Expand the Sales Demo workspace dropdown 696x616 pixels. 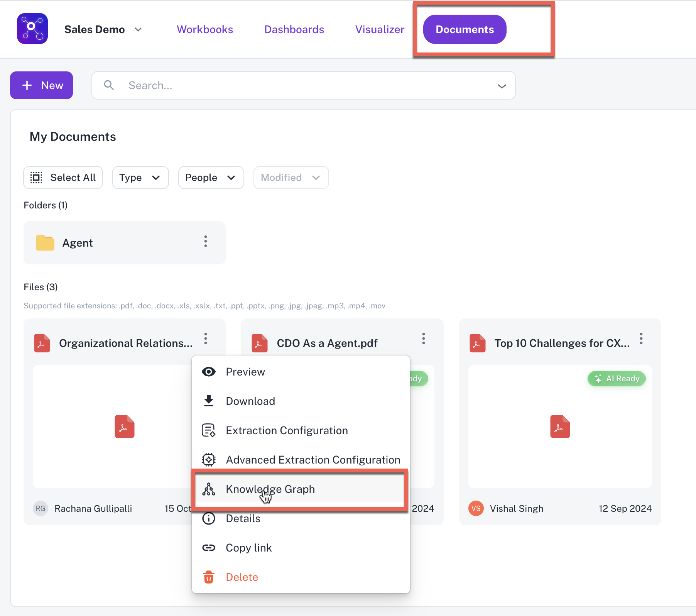138,30
